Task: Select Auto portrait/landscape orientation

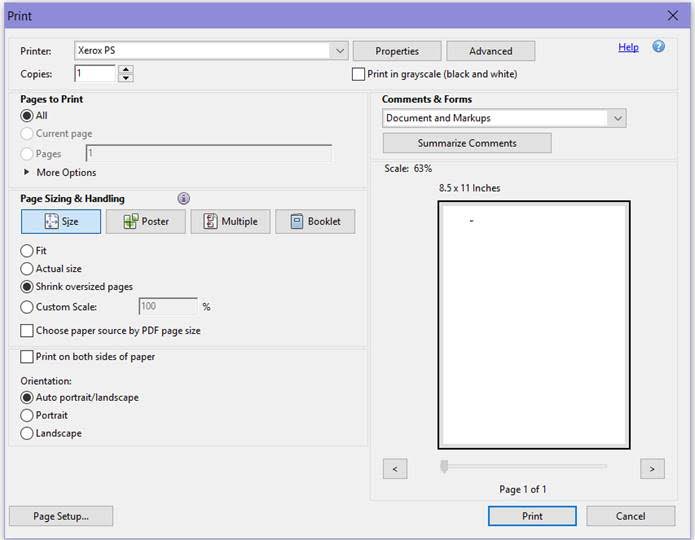Action: pos(27,398)
